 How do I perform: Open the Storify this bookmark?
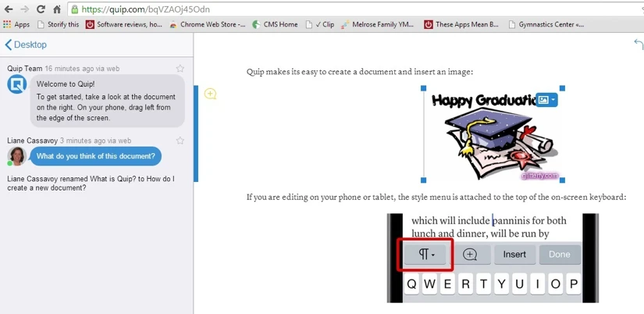59,24
